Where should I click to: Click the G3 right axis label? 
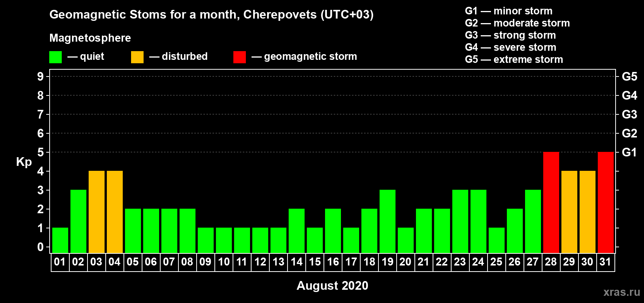630,114
